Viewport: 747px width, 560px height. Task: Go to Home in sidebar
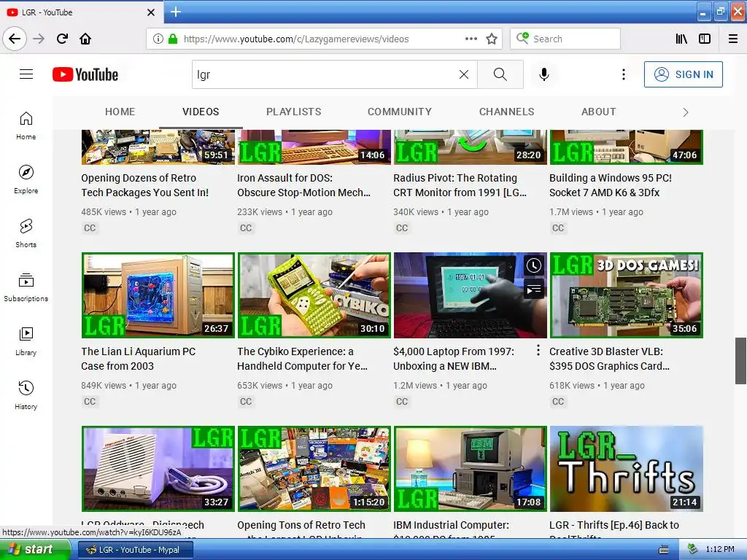tap(26, 125)
